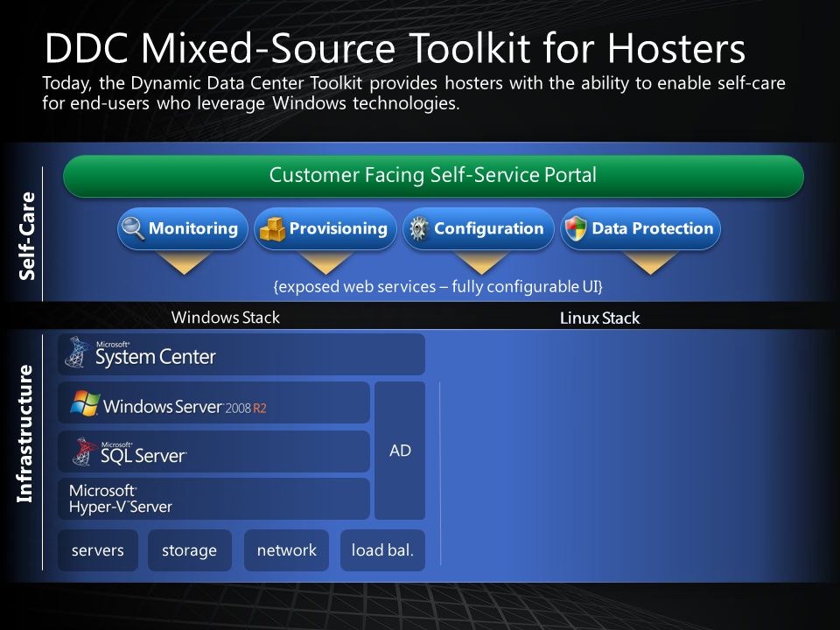Click the SQL Server logo icon
840x630 pixels.
(x=85, y=451)
